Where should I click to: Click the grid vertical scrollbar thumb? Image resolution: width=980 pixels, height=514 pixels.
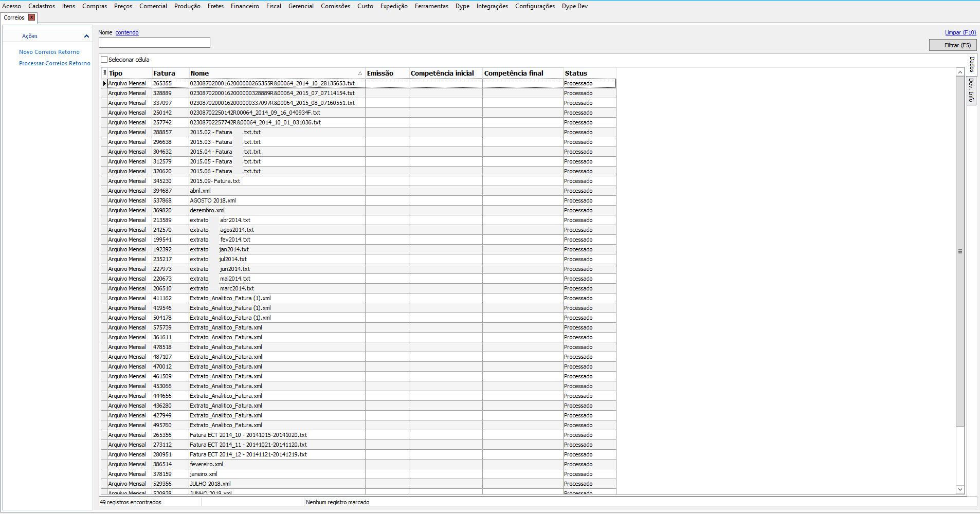[x=960, y=251]
